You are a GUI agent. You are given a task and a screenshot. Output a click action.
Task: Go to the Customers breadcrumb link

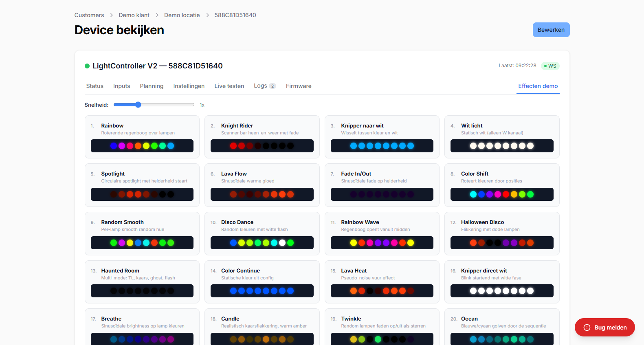coord(89,15)
